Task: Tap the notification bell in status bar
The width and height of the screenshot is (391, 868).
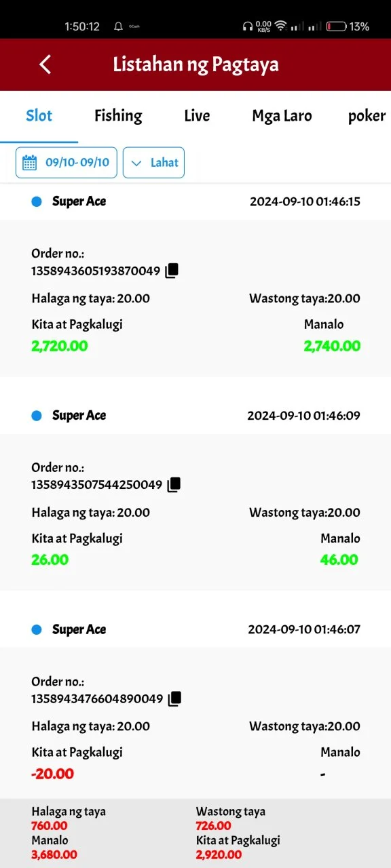Action: [x=118, y=26]
